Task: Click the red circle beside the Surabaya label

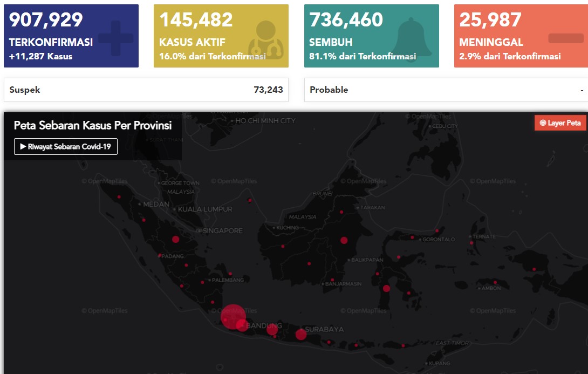Action: pyautogui.click(x=301, y=334)
